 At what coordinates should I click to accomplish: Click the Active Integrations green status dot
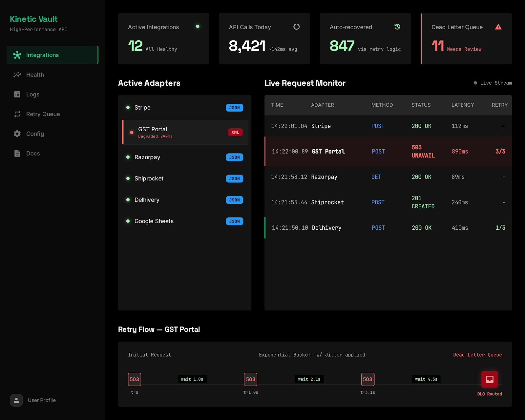(x=198, y=26)
